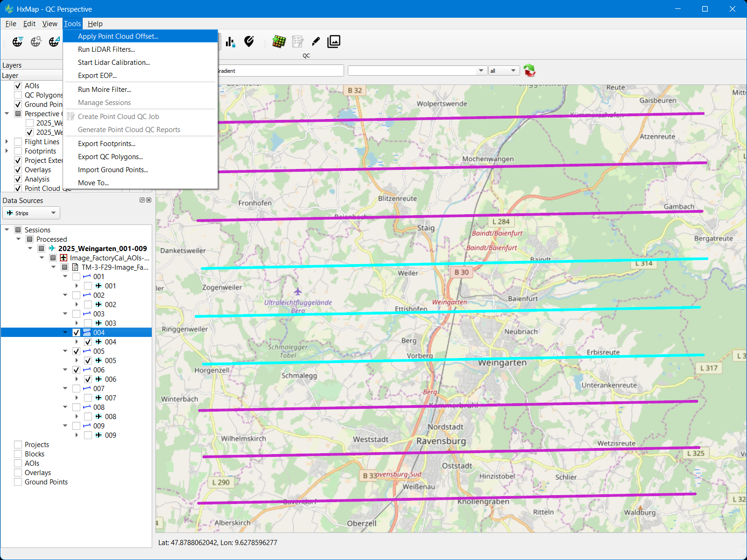Click the globe with magnifier icon

tap(36, 42)
